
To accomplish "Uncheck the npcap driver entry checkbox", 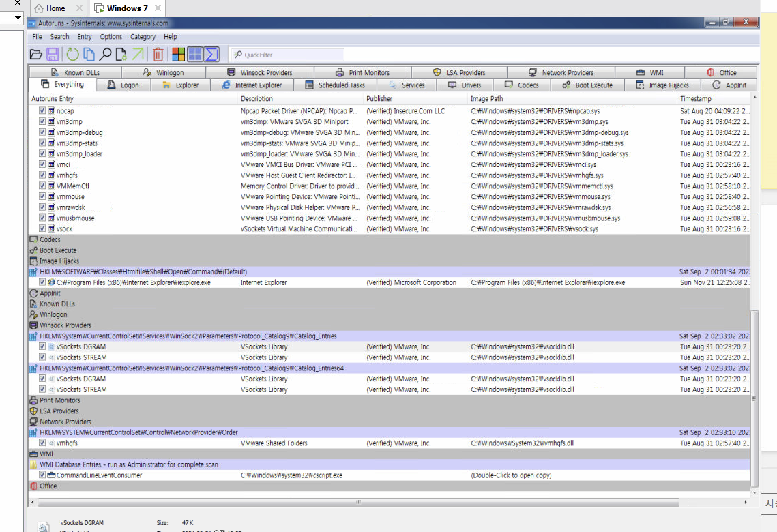I will pyautogui.click(x=42, y=110).
